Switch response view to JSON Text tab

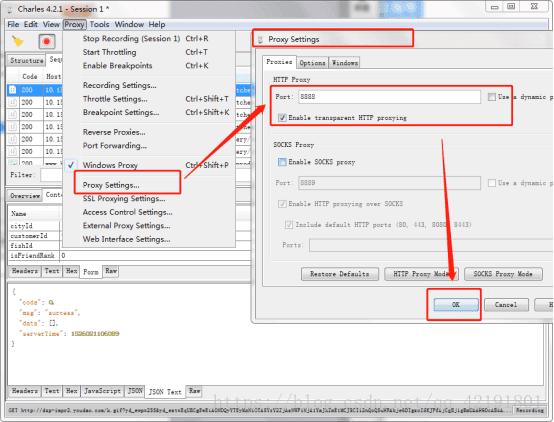[165, 392]
